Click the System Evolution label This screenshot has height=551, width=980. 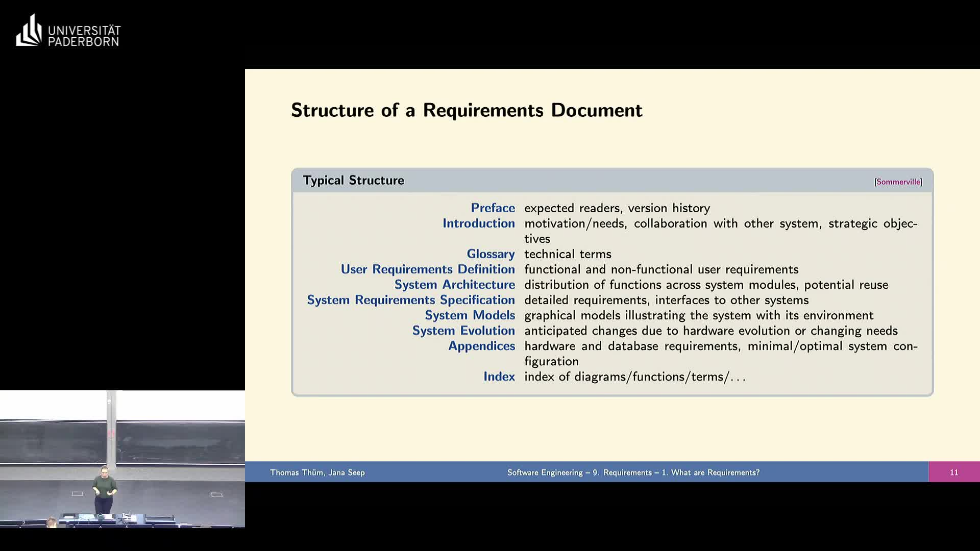click(x=463, y=330)
